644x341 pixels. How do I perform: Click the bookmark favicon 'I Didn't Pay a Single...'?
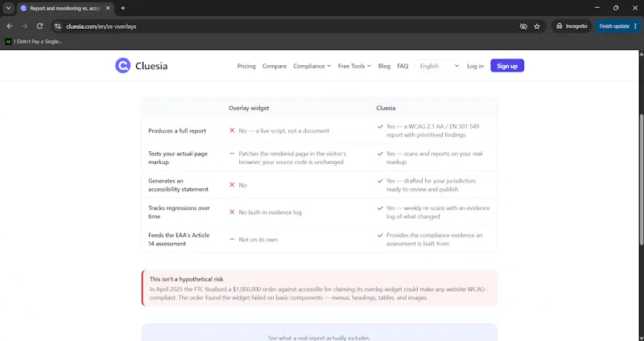point(8,42)
